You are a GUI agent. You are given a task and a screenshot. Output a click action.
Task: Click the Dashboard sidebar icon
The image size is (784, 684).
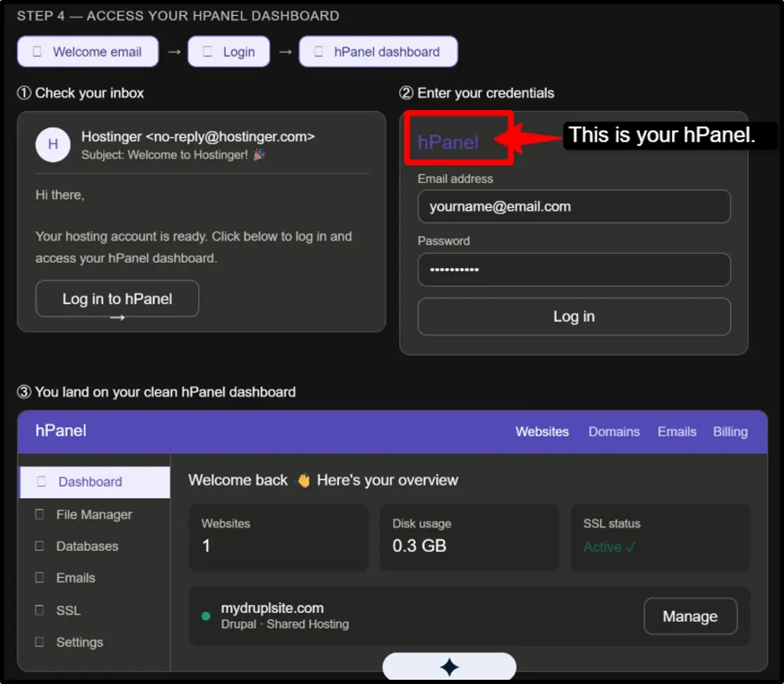tap(42, 482)
